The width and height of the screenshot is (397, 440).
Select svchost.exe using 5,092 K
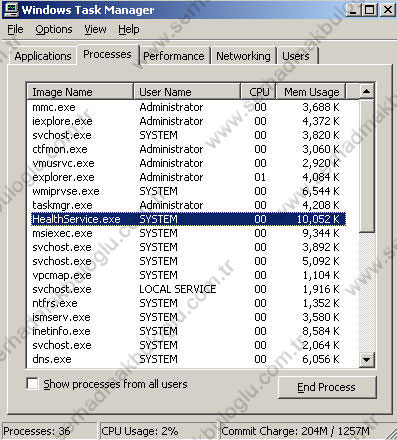click(x=188, y=261)
